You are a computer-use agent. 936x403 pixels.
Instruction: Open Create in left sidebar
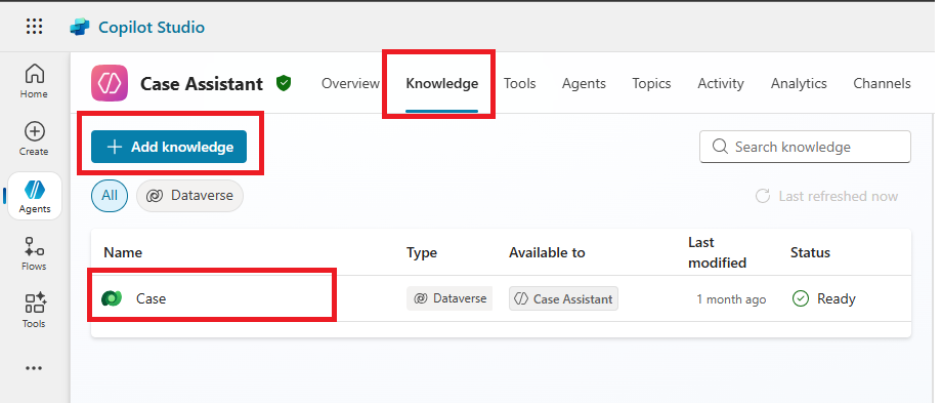34,138
